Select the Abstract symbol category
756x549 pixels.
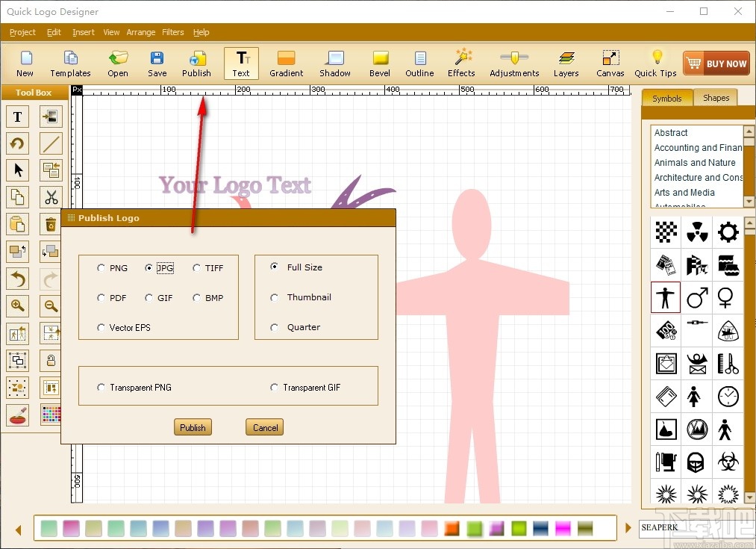click(x=671, y=133)
